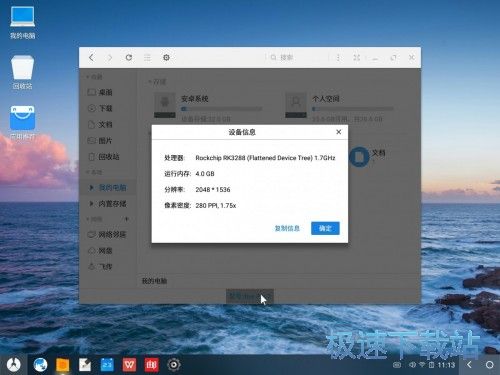Click the 11:13 clock
This screenshot has width=500, height=375.
pos(446,365)
